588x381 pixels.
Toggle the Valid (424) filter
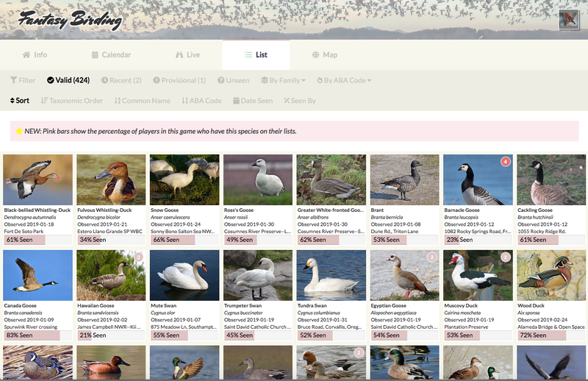[68, 80]
